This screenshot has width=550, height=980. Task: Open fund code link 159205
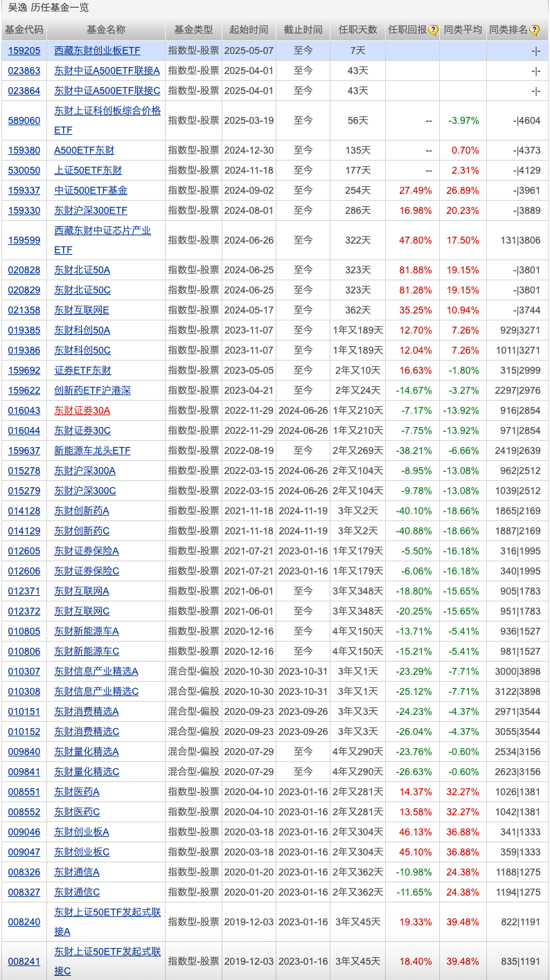tap(24, 51)
